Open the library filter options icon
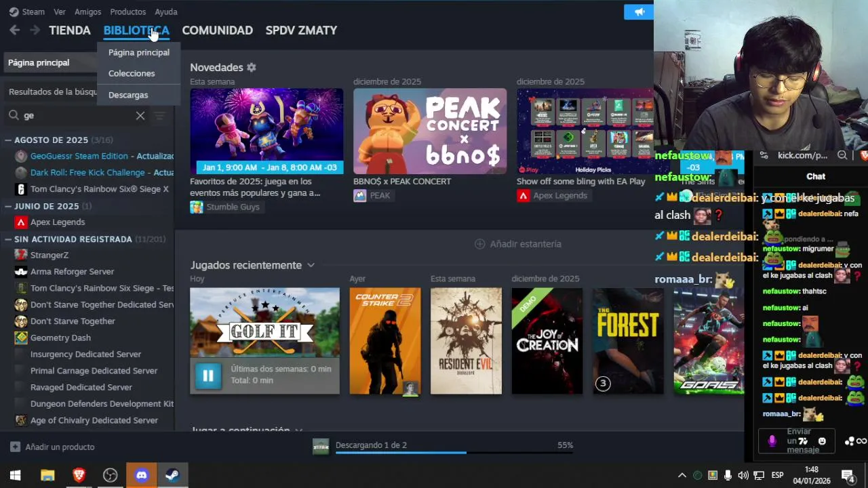 (159, 116)
